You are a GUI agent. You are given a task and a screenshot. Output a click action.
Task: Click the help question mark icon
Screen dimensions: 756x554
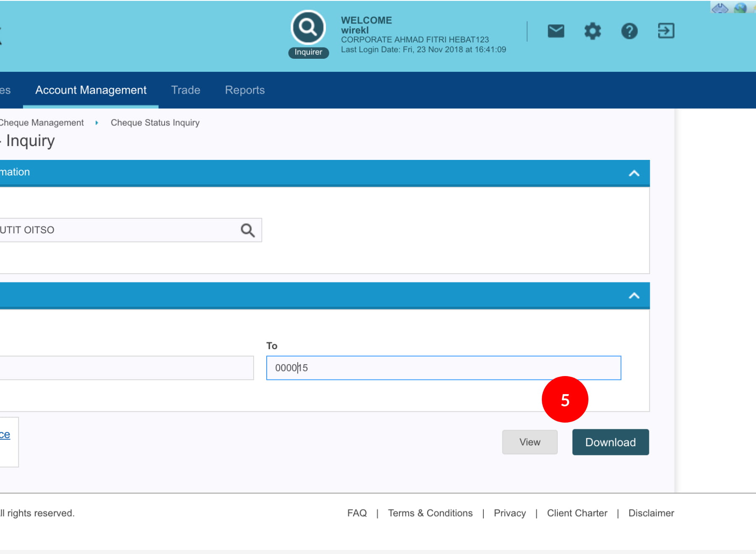point(629,31)
